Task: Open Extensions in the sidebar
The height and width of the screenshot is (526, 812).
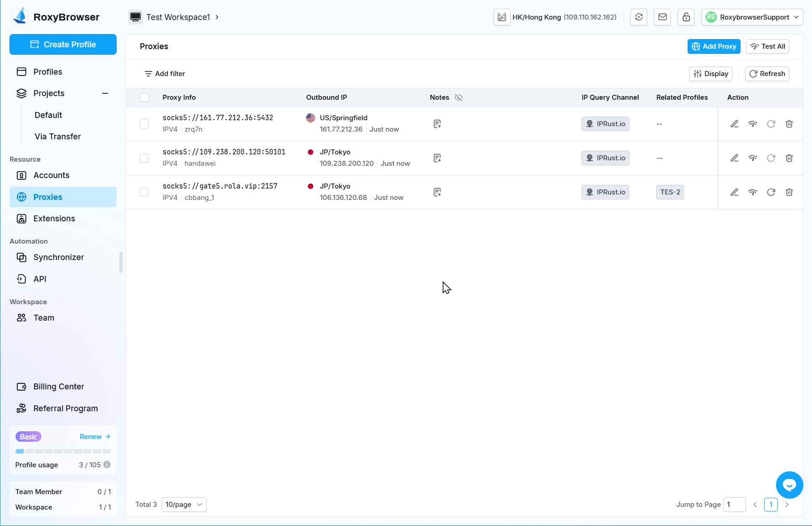Action: pyautogui.click(x=54, y=219)
